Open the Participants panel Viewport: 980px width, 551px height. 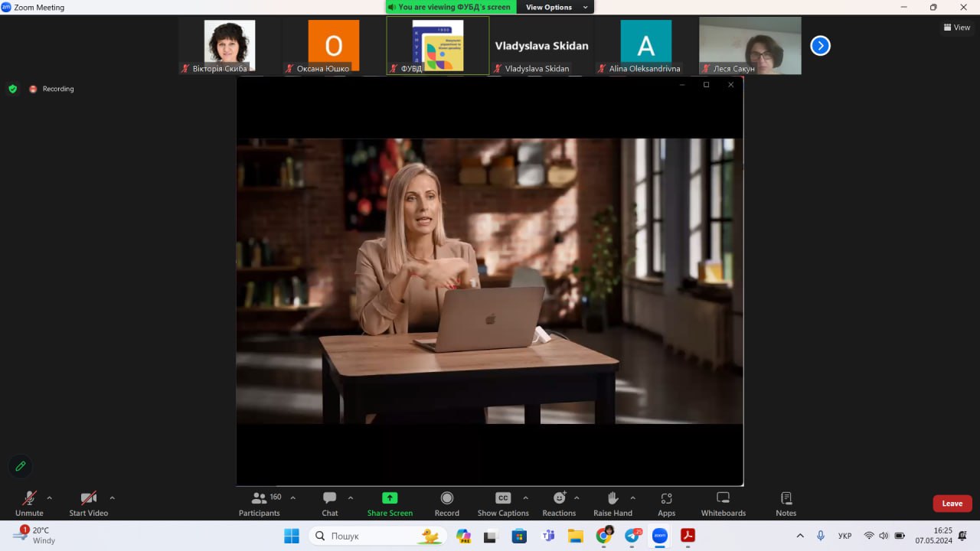pyautogui.click(x=260, y=504)
